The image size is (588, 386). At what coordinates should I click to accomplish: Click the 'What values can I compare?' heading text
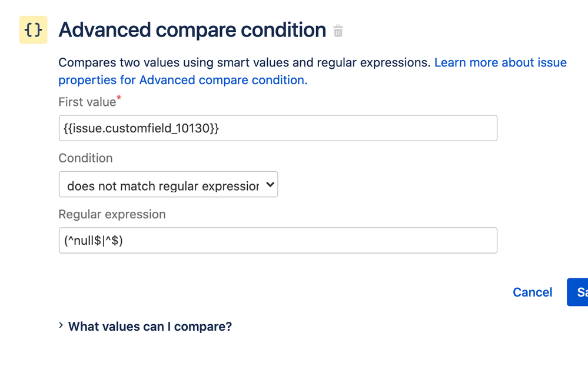point(150,327)
